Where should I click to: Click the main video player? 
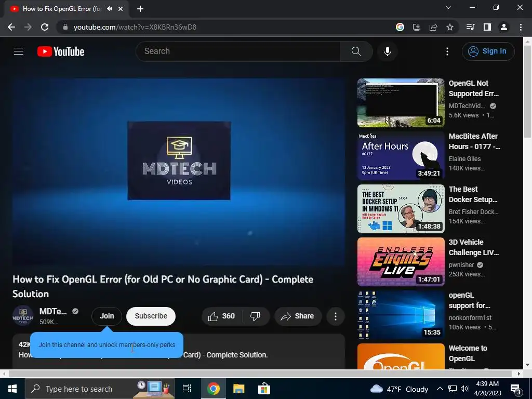[179, 171]
